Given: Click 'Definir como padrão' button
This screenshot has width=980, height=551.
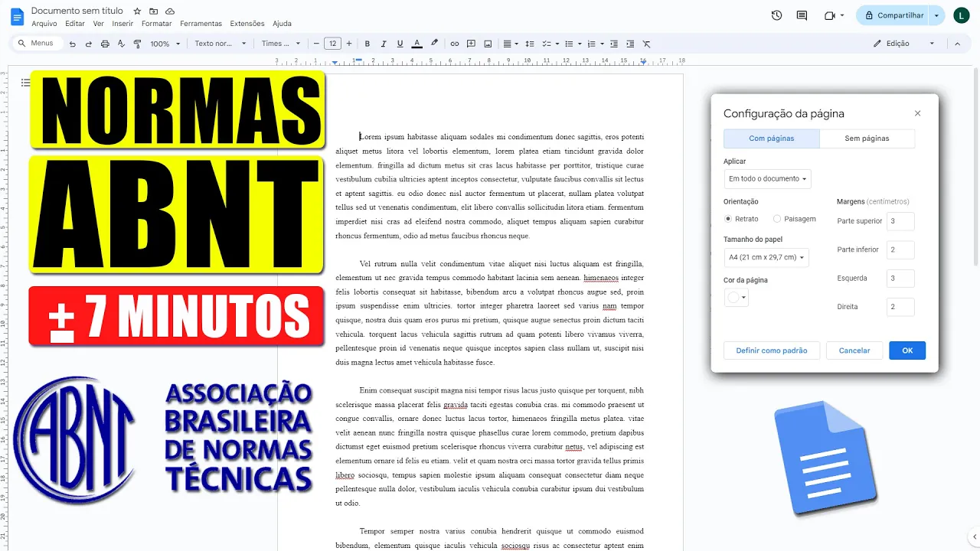Looking at the screenshot, I should [x=772, y=350].
